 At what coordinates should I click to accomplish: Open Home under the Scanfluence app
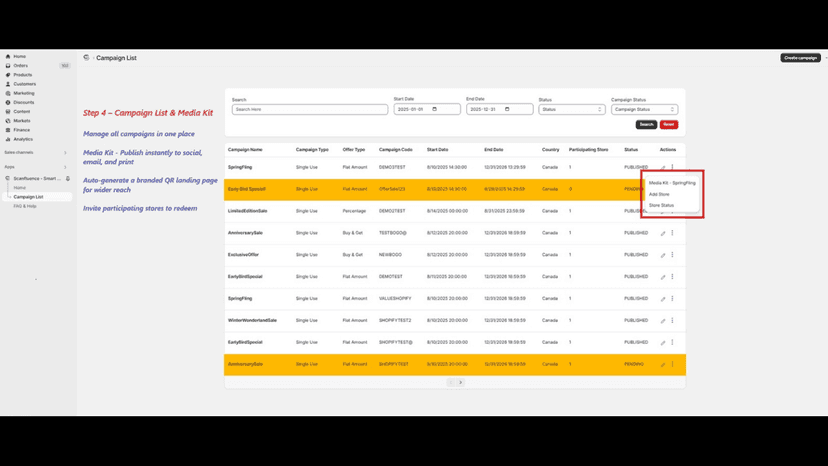20,188
